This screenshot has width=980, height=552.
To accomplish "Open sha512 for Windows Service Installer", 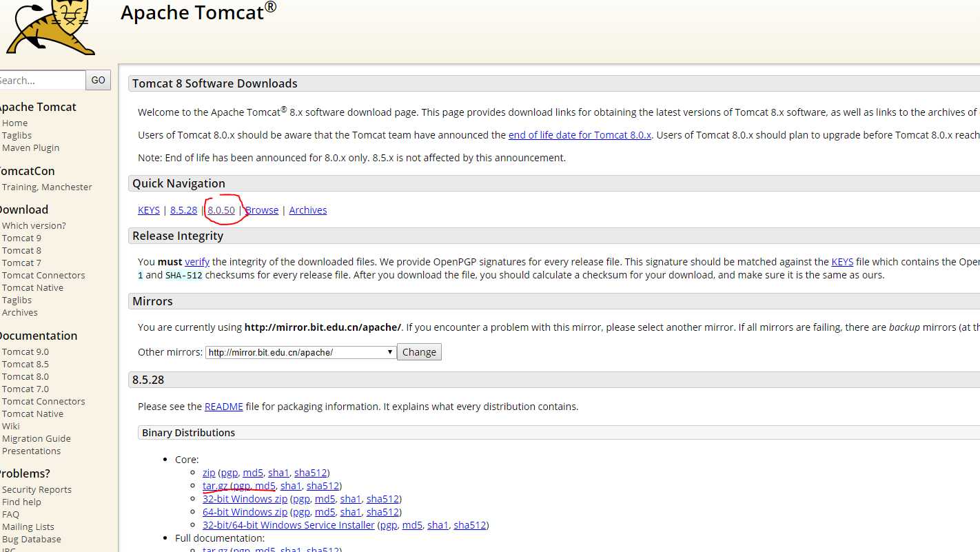I will tap(470, 525).
